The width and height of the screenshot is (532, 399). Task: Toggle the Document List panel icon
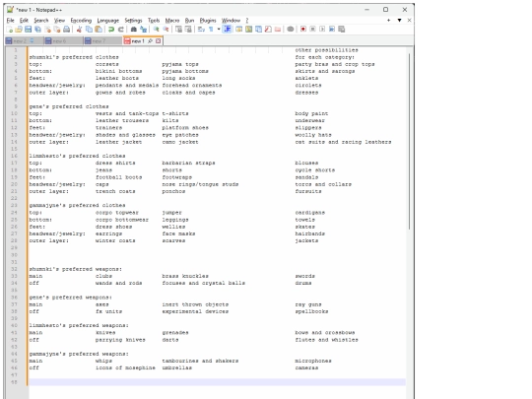click(x=258, y=30)
